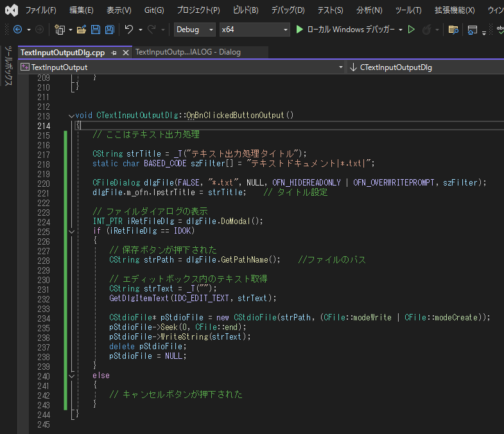Click the Save All icon
The width and height of the screenshot is (504, 434).
pyautogui.click(x=109, y=30)
